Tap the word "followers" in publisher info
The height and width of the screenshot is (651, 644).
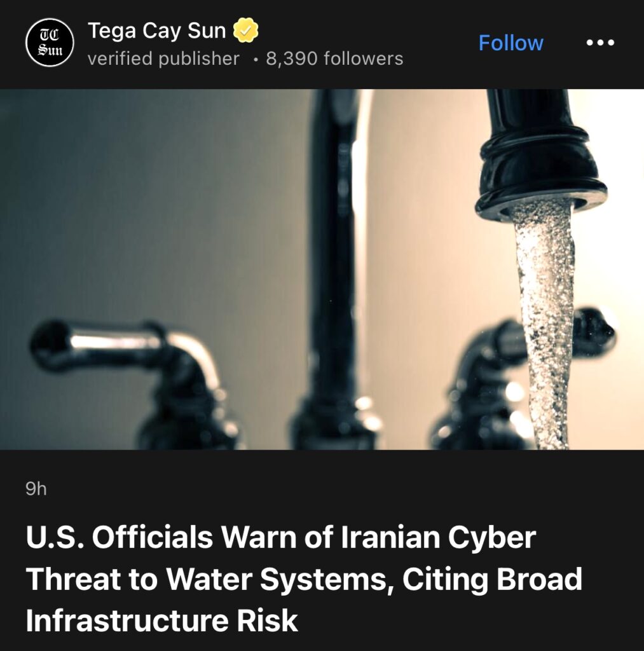coord(363,58)
